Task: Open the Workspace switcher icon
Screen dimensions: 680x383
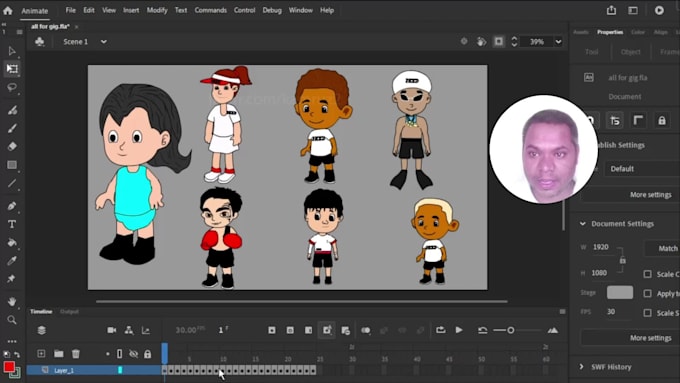Action: [x=633, y=10]
